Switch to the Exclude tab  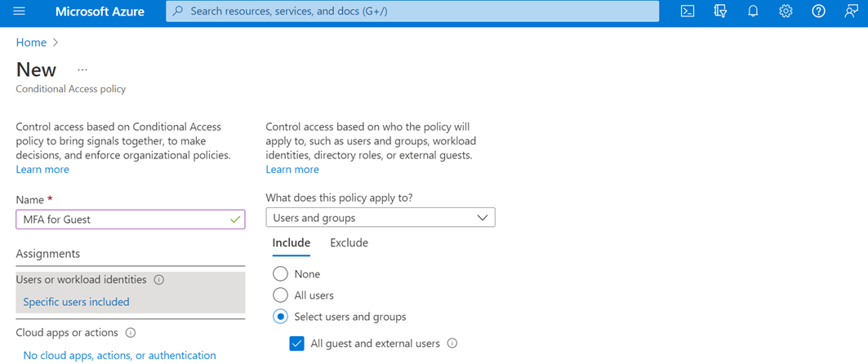(x=349, y=243)
